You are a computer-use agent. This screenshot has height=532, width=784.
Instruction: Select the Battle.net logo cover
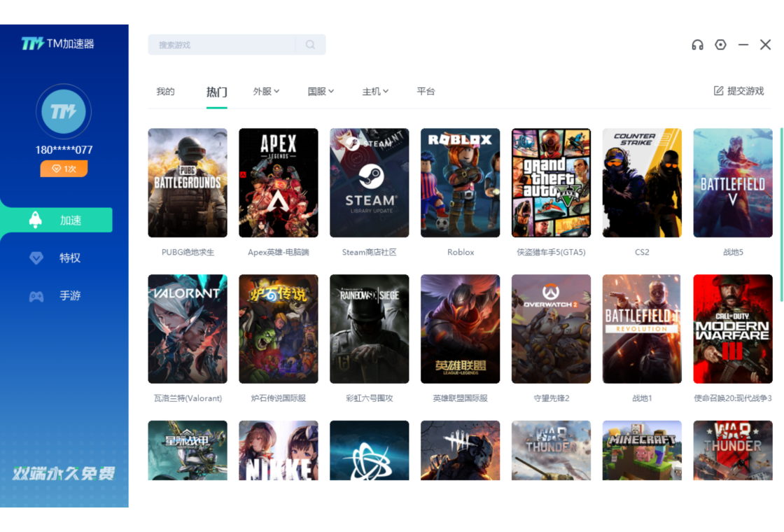pyautogui.click(x=370, y=451)
